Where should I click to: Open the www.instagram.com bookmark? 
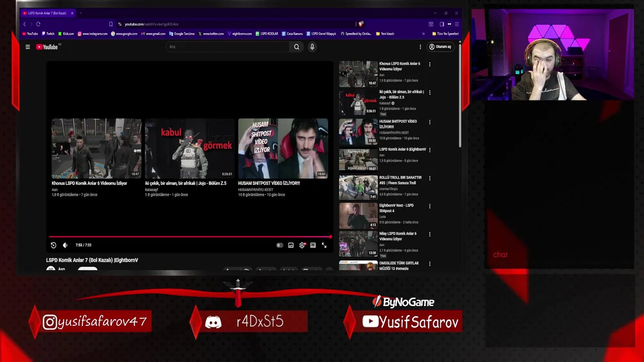point(92,34)
